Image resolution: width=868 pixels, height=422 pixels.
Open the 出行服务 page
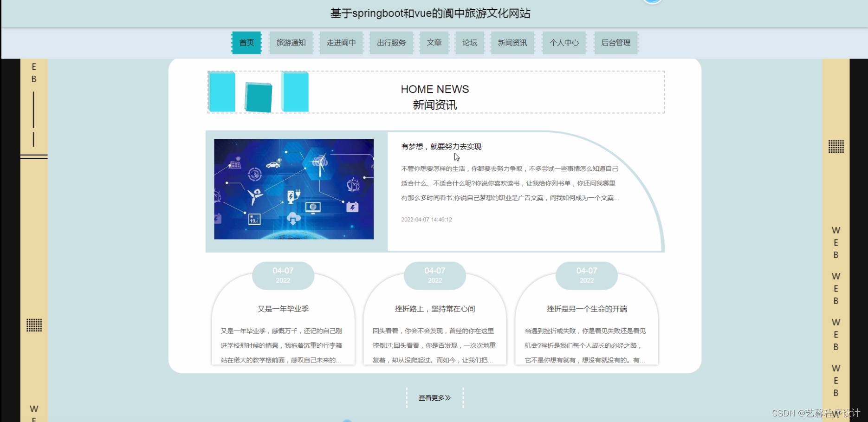[x=391, y=42]
